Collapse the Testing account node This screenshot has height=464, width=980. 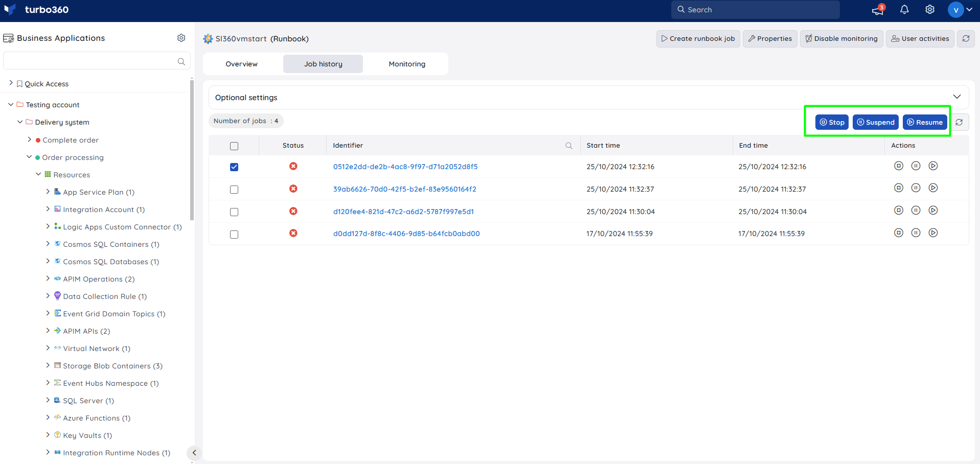11,104
